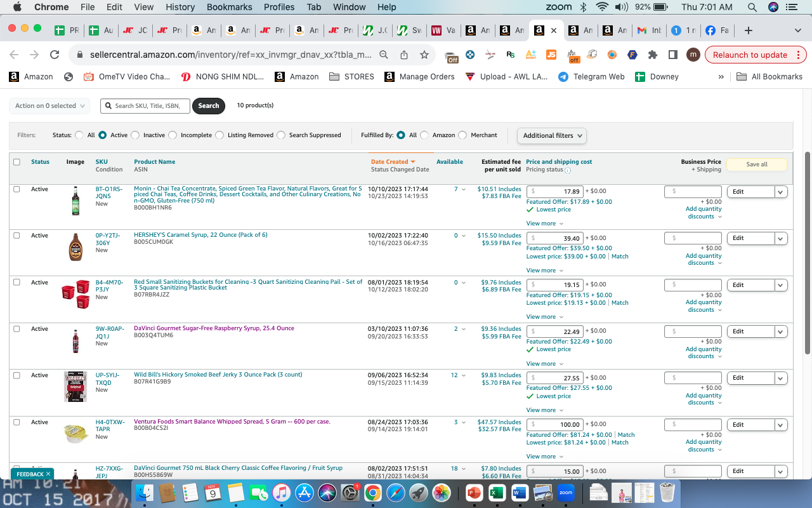Open Finder from the Dock
Screen dimensions: 812x508
pyautogui.click(x=146, y=492)
